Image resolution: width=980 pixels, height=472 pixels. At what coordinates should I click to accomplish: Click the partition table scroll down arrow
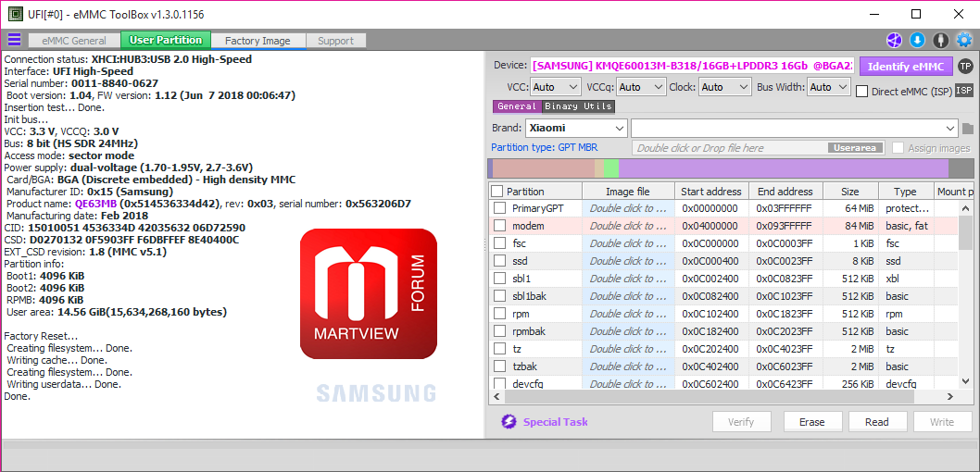coord(965,381)
